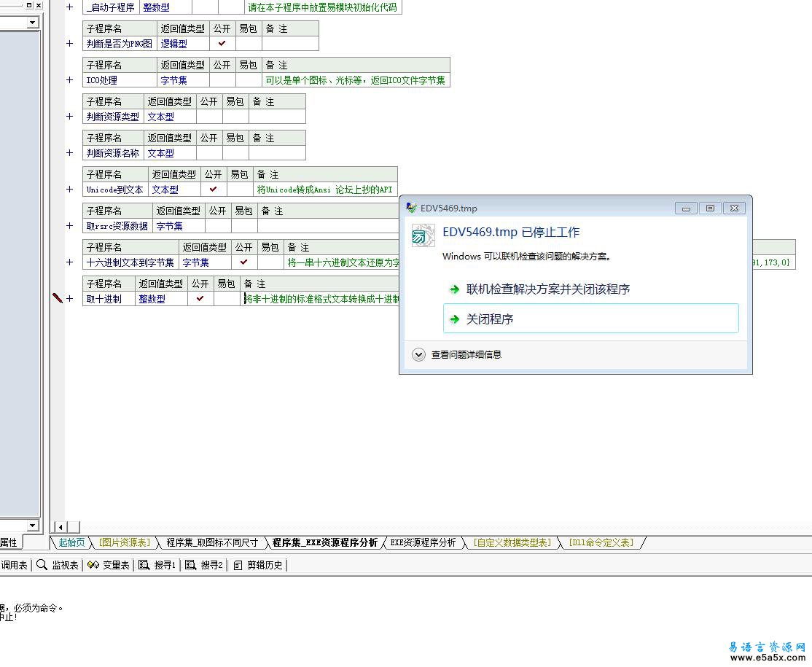This screenshot has width=812, height=667.
Task: Click the magnifier icon of 监视表
Action: [42, 564]
